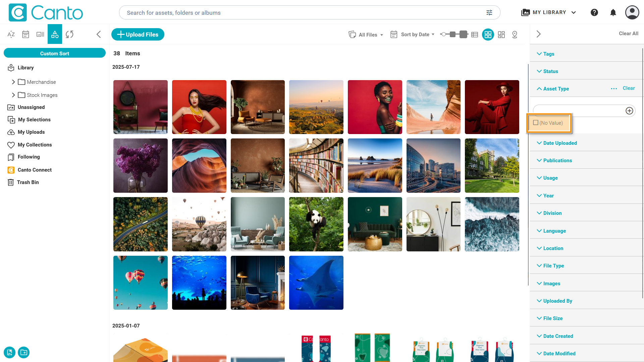Expand the Language filter
Screen dimensions: 644x362
(551, 231)
